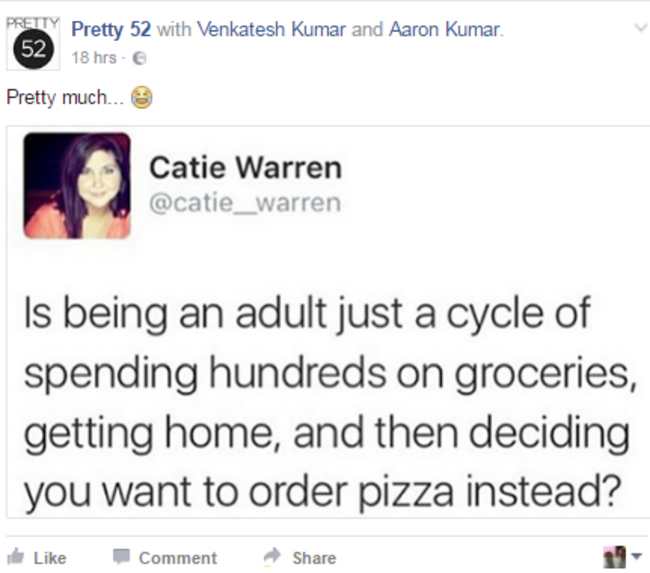Screen dimensions: 650x573
Task: Click the small profile avatar thumbnail
Action: (615, 557)
